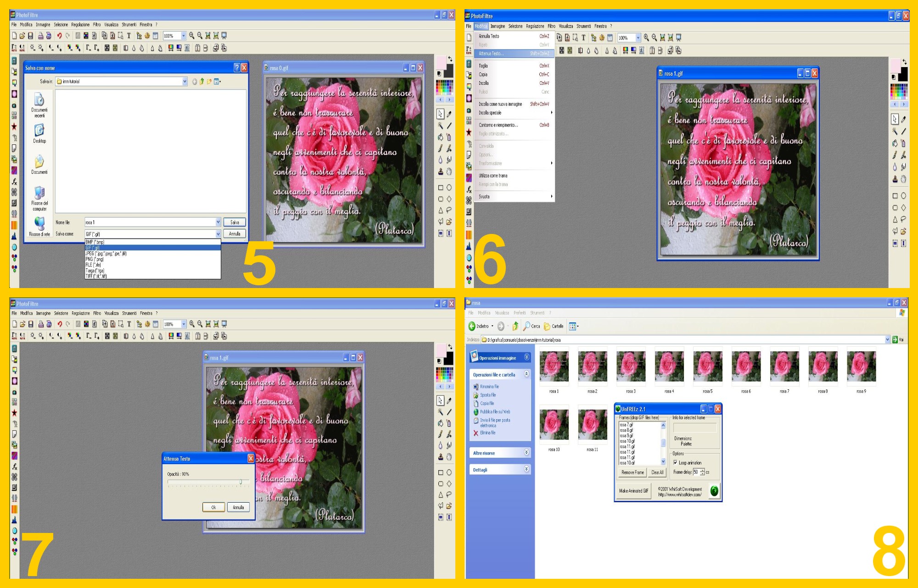Expand the Dettagli section in Explorer

pos(526,469)
